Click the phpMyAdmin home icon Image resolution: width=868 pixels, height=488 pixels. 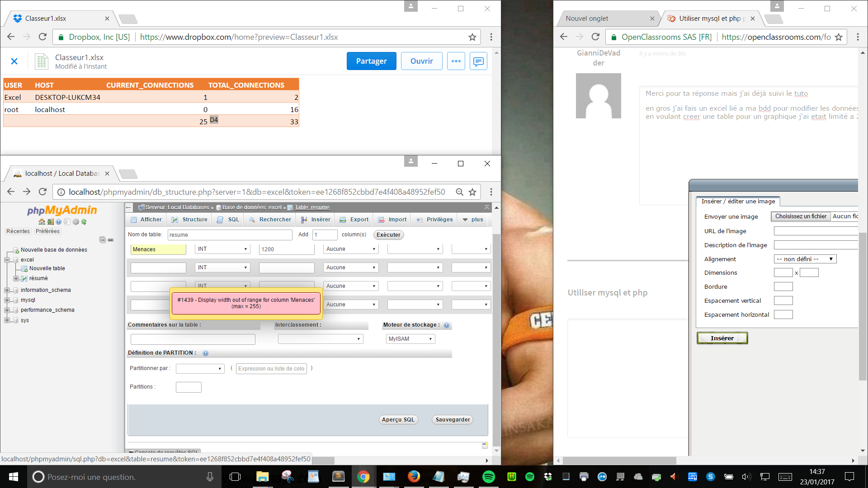(x=42, y=222)
